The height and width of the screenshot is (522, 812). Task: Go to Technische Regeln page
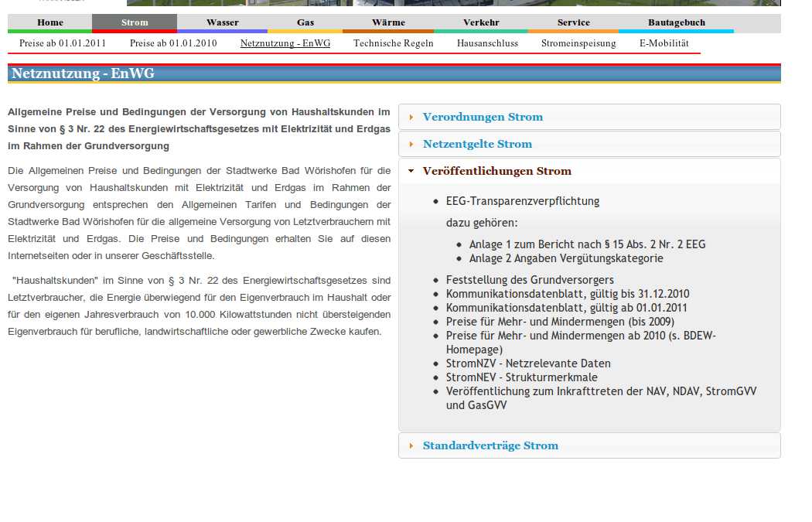(x=394, y=43)
